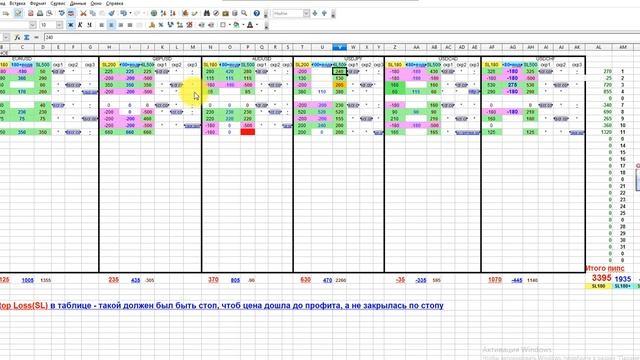Undo the last action
Screen dimensions: 640x360
(123, 13)
